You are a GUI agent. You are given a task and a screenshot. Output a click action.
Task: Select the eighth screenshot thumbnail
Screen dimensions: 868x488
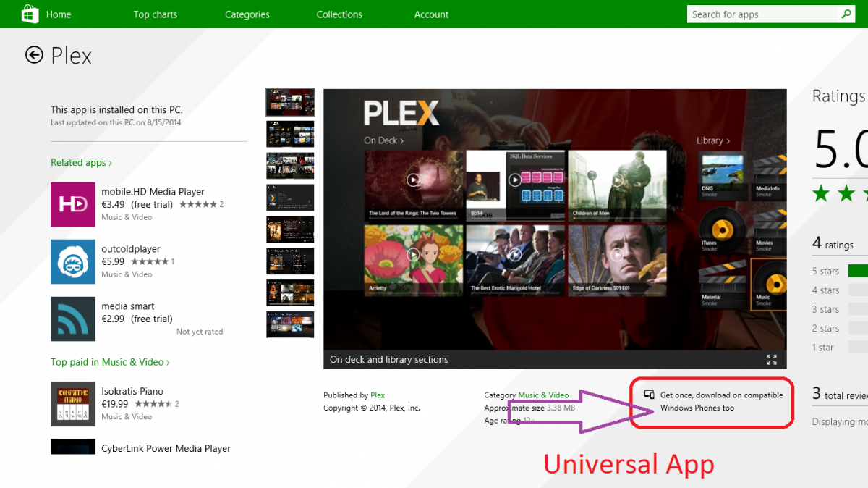point(290,324)
